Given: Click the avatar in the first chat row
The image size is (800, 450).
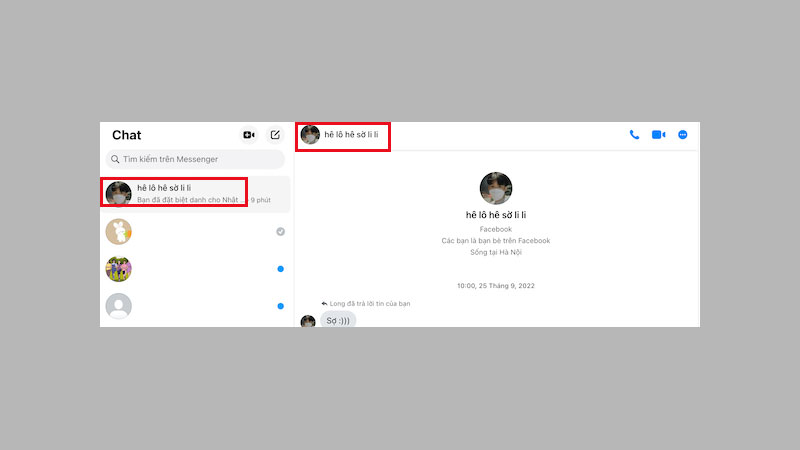Looking at the screenshot, I should click(118, 194).
